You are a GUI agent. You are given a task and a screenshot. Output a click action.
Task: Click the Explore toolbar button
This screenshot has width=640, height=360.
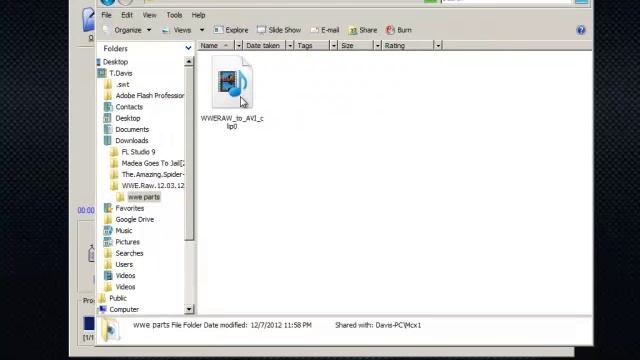point(231,30)
